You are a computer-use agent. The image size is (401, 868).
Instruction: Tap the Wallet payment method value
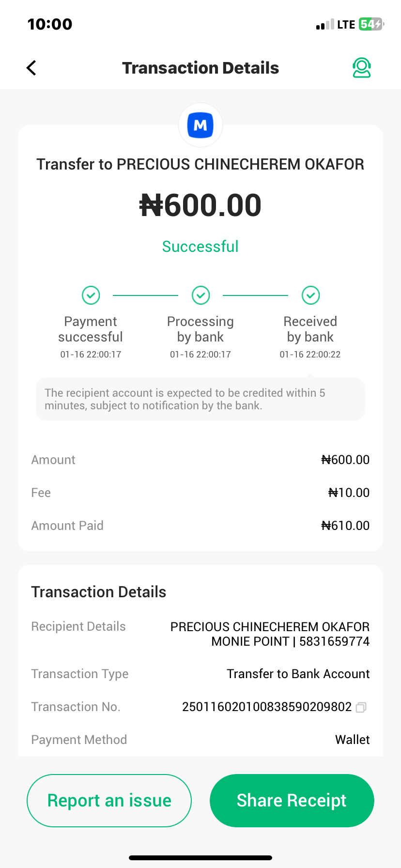(x=352, y=740)
